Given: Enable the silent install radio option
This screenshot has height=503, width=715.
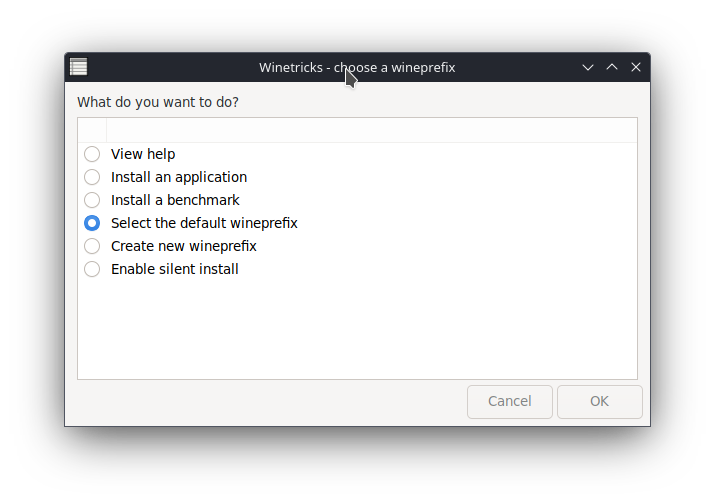Looking at the screenshot, I should click(92, 269).
